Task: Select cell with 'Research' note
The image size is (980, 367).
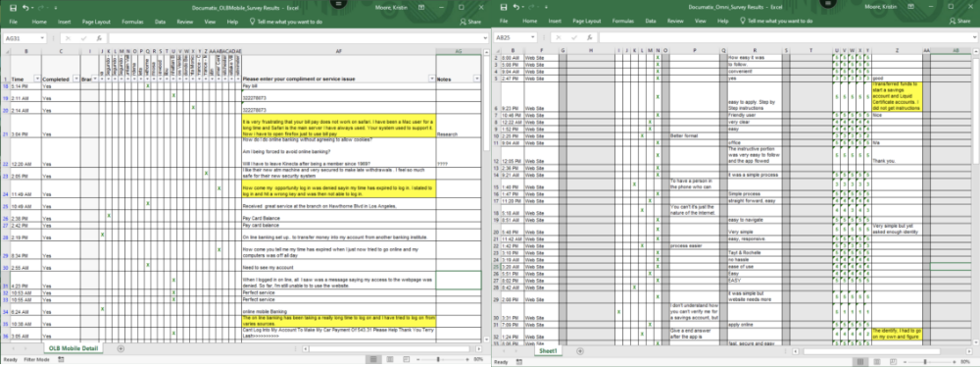Action: pos(458,126)
